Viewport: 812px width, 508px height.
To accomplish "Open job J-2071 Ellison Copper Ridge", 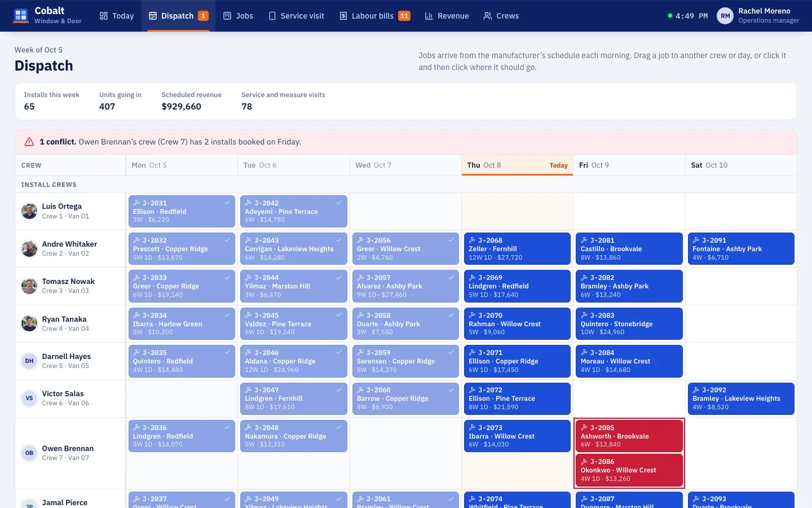I will [517, 361].
